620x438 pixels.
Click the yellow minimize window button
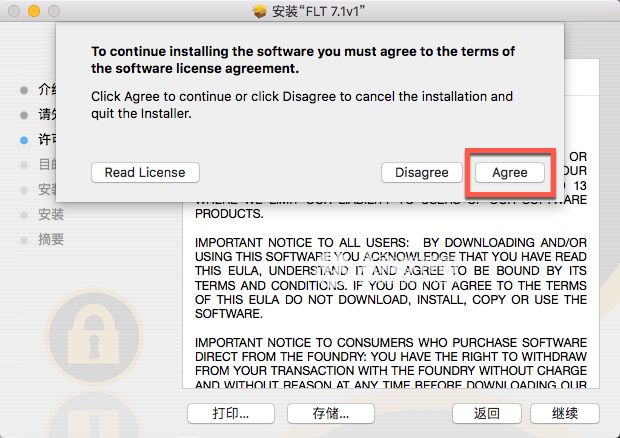[x=34, y=11]
